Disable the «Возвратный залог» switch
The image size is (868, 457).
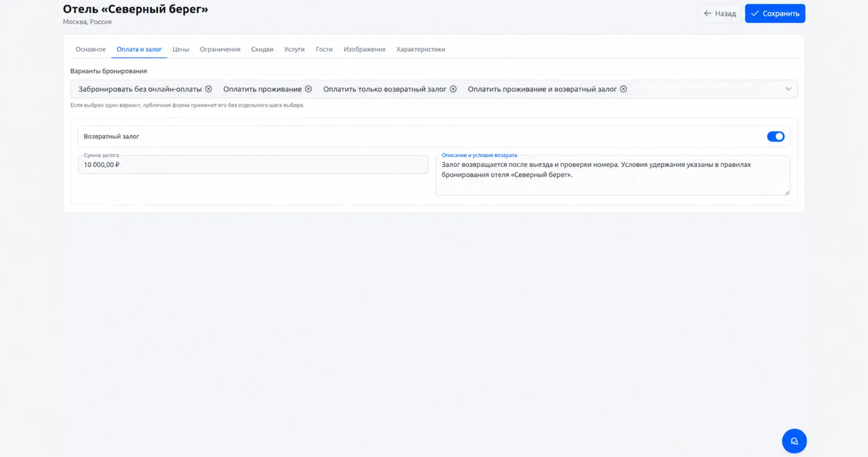coord(776,136)
